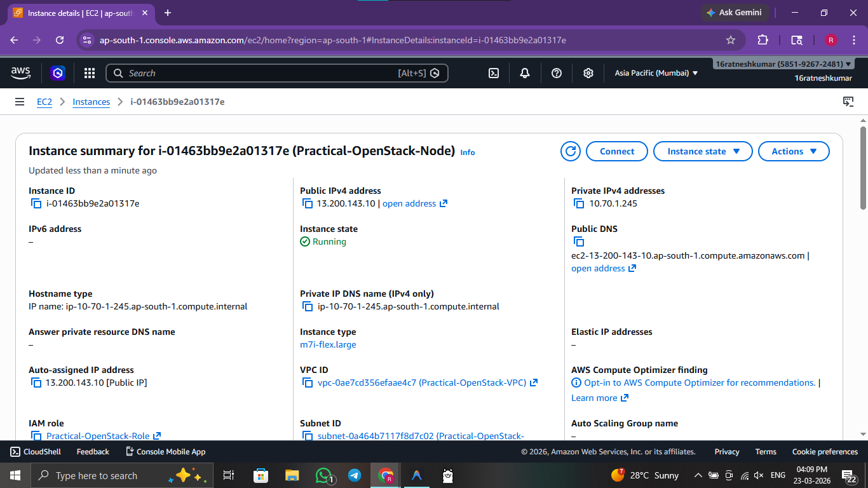Open the Learn more link
Viewport: 868px width, 488px height.
coord(600,398)
